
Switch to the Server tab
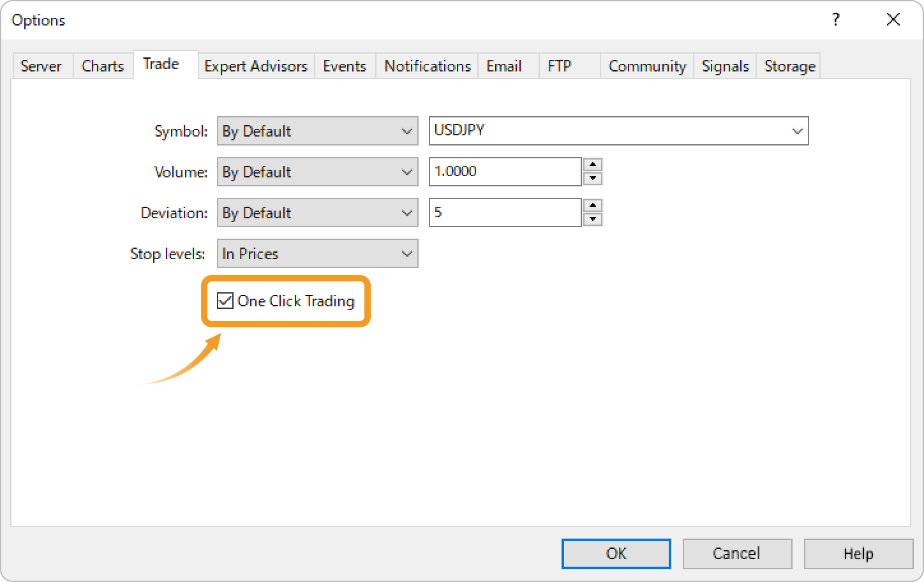(x=41, y=66)
